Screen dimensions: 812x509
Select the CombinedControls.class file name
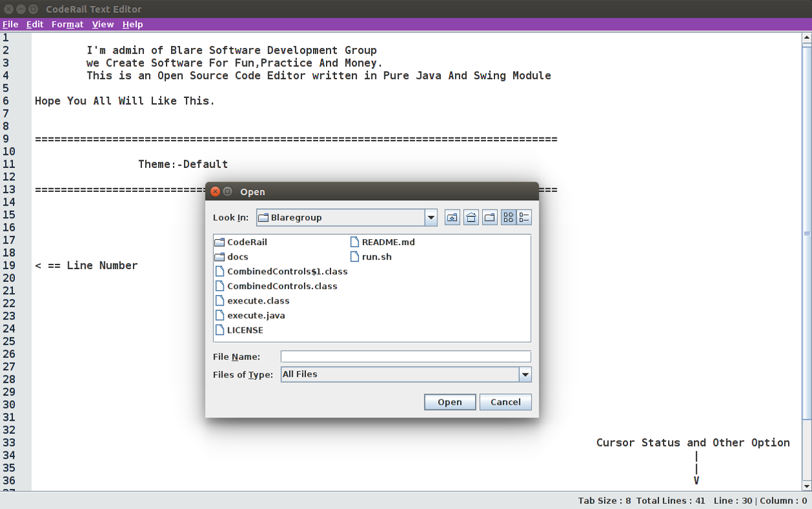pos(282,286)
